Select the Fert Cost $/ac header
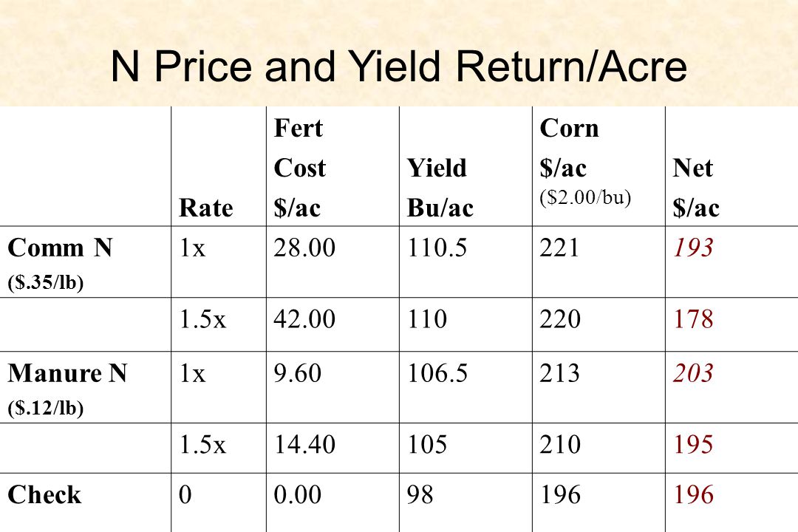Image resolution: width=798 pixels, height=532 pixels. (x=300, y=168)
